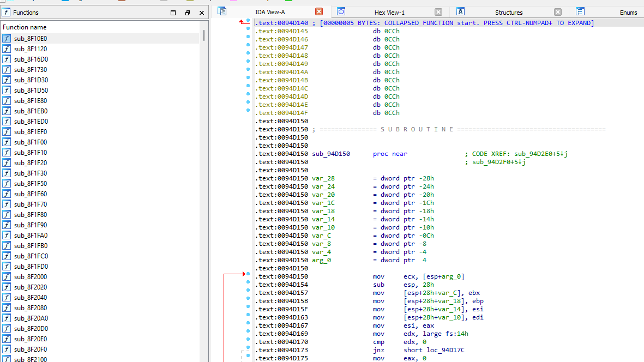Close the Hex View-1 tab
The image size is (644, 362).
(x=438, y=12)
